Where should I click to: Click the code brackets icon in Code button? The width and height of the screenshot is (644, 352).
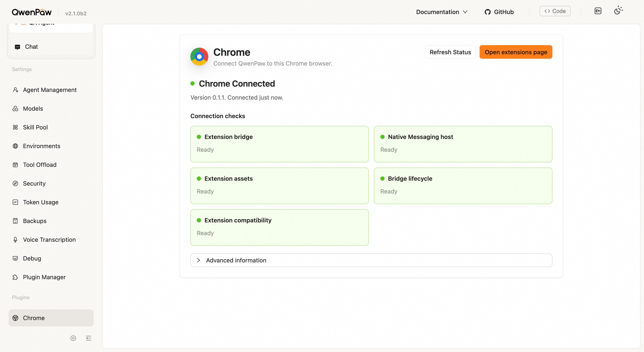click(x=547, y=11)
